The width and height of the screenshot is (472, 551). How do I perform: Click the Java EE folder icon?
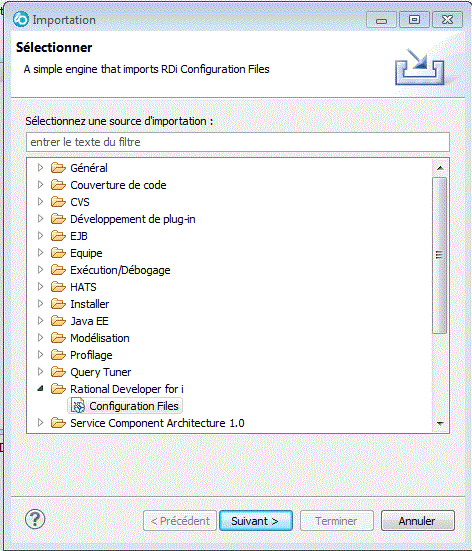58,321
